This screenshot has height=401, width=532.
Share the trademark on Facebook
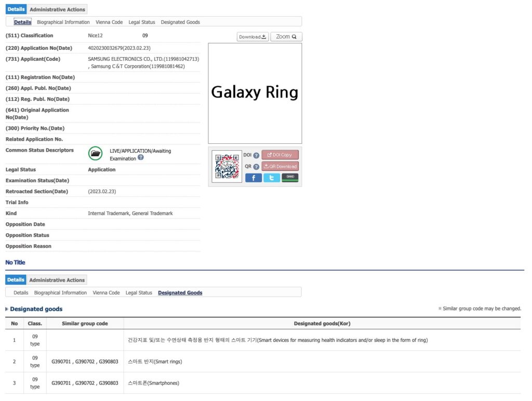pyautogui.click(x=254, y=178)
